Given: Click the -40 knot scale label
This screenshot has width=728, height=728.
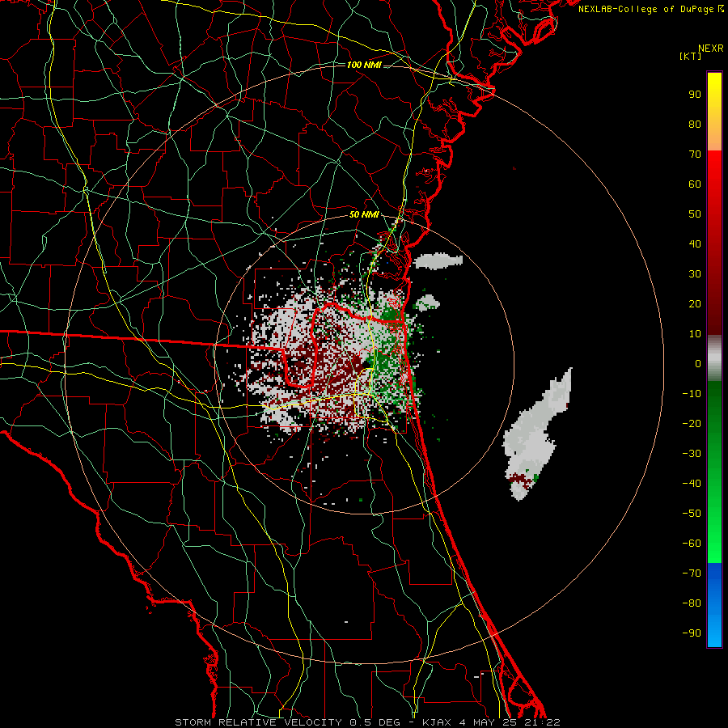Looking at the screenshot, I should pos(692,484).
